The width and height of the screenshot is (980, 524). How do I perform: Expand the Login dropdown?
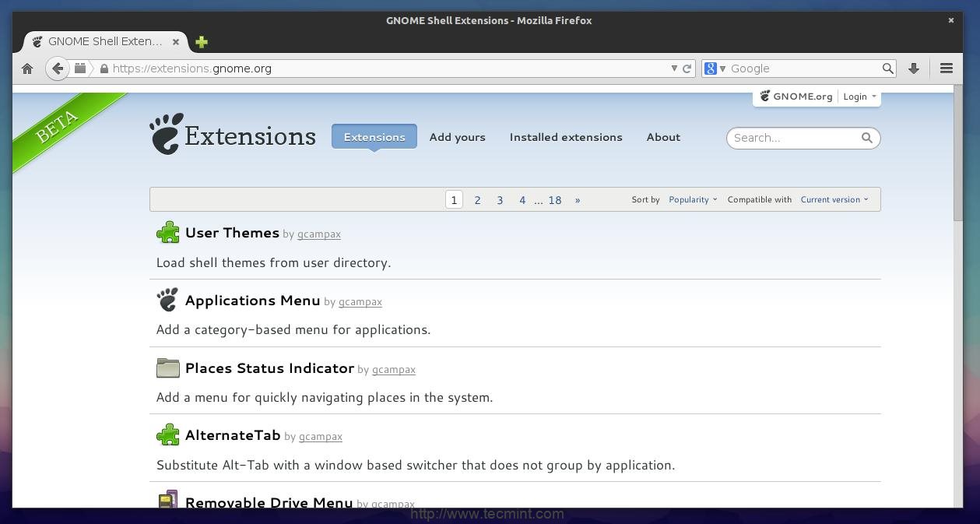click(859, 97)
